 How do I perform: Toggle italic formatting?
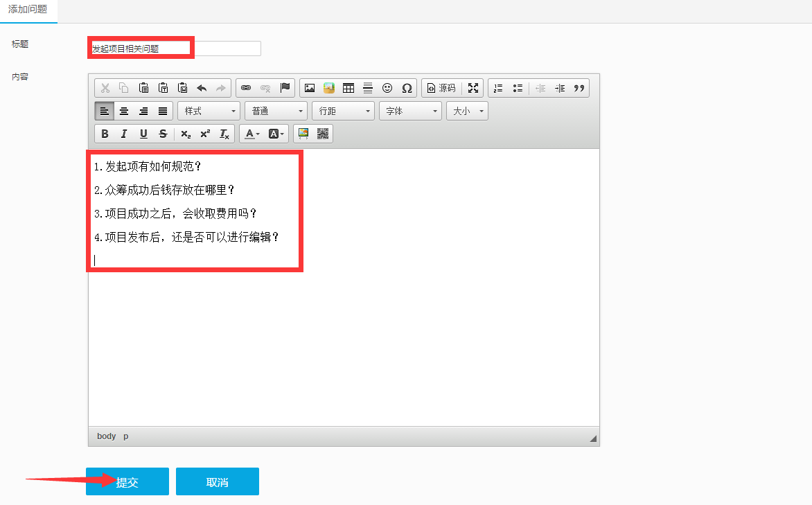(x=124, y=134)
